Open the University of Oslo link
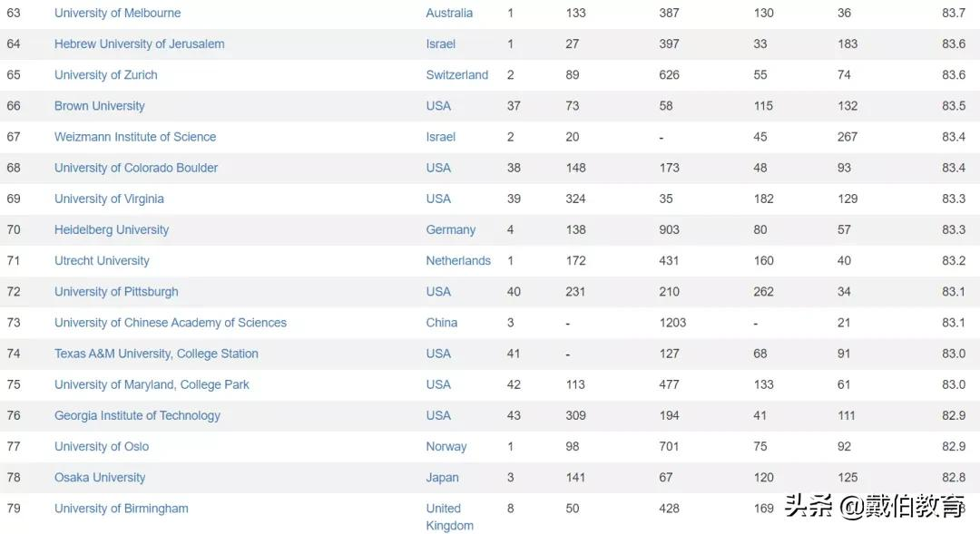The image size is (980, 534). (102, 446)
